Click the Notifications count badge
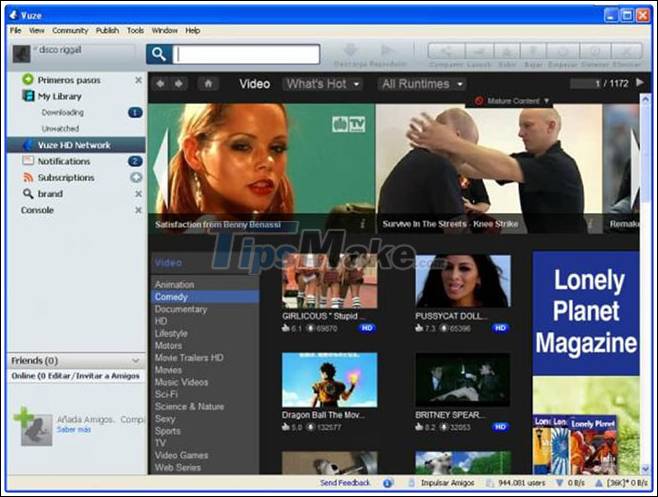The image size is (658, 497). [135, 161]
